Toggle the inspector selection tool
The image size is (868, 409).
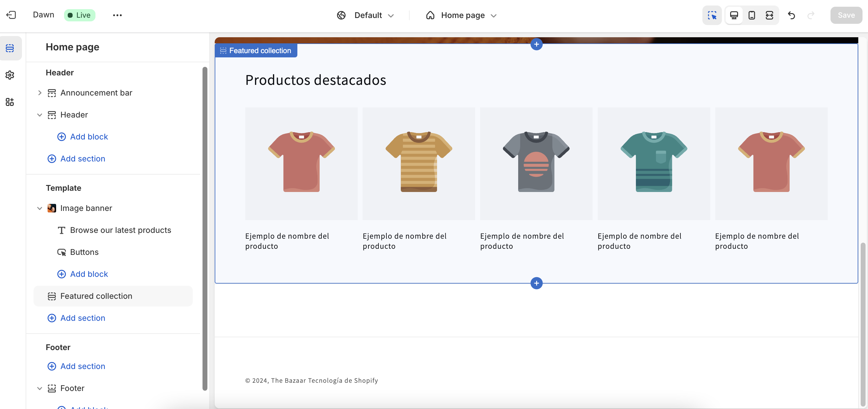[712, 15]
